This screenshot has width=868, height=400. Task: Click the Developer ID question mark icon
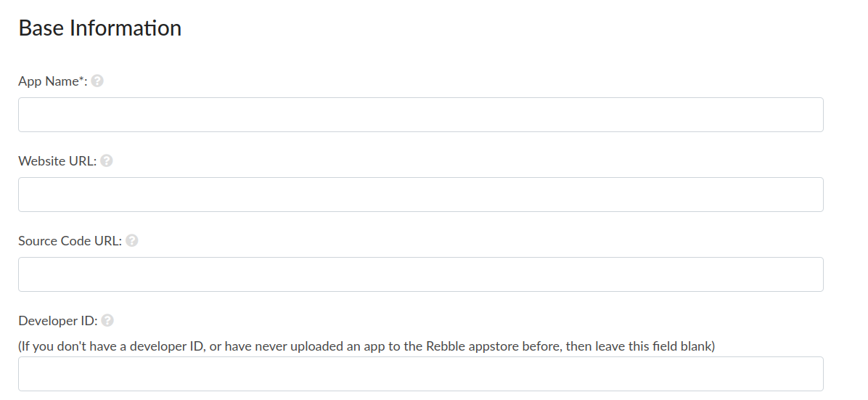(107, 320)
